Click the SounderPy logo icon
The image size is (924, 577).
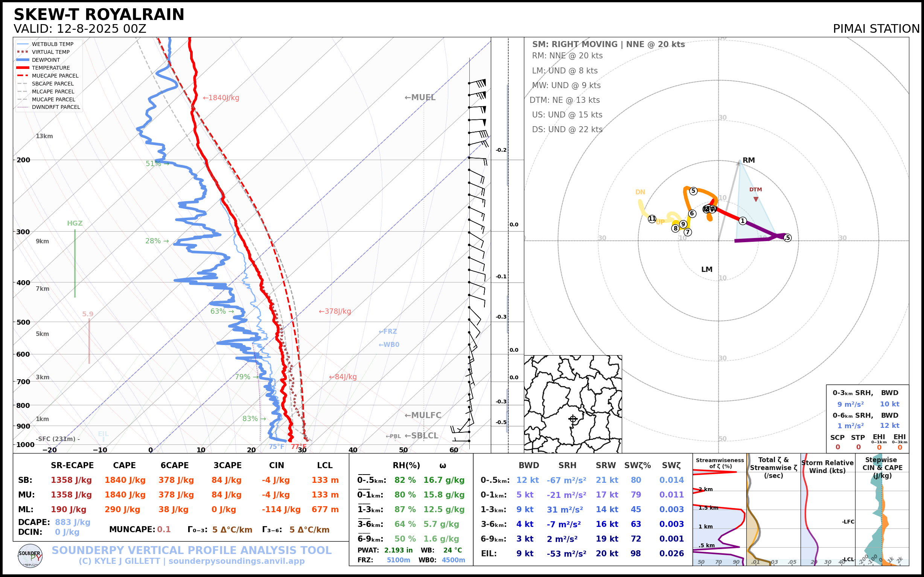click(30, 556)
